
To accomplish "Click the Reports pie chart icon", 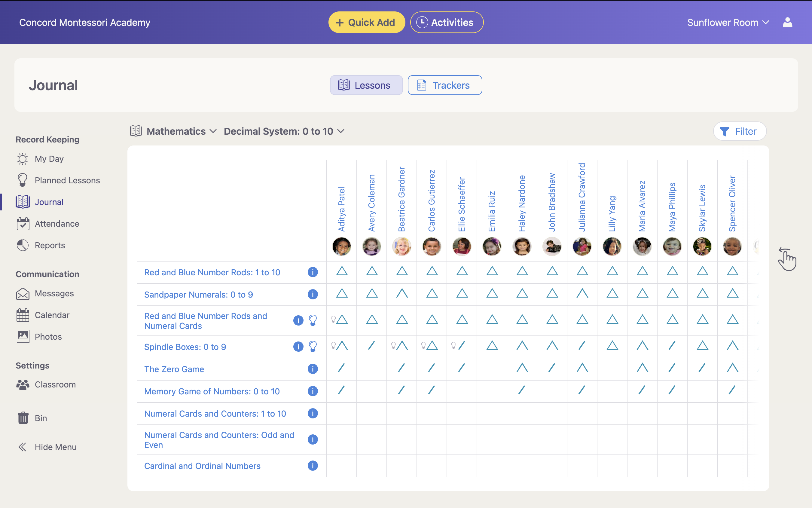I will coord(23,245).
